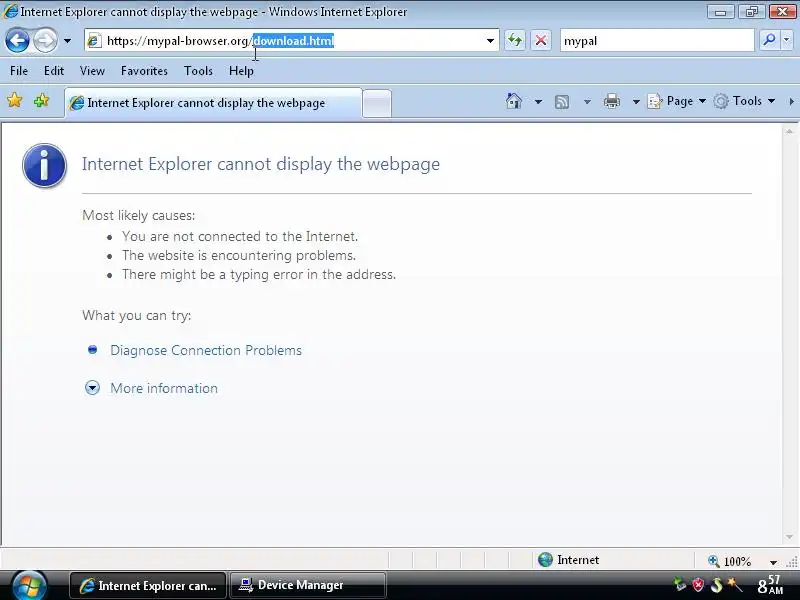The height and width of the screenshot is (600, 800).
Task: Click the S-shaped tray icon
Action: click(x=716, y=585)
